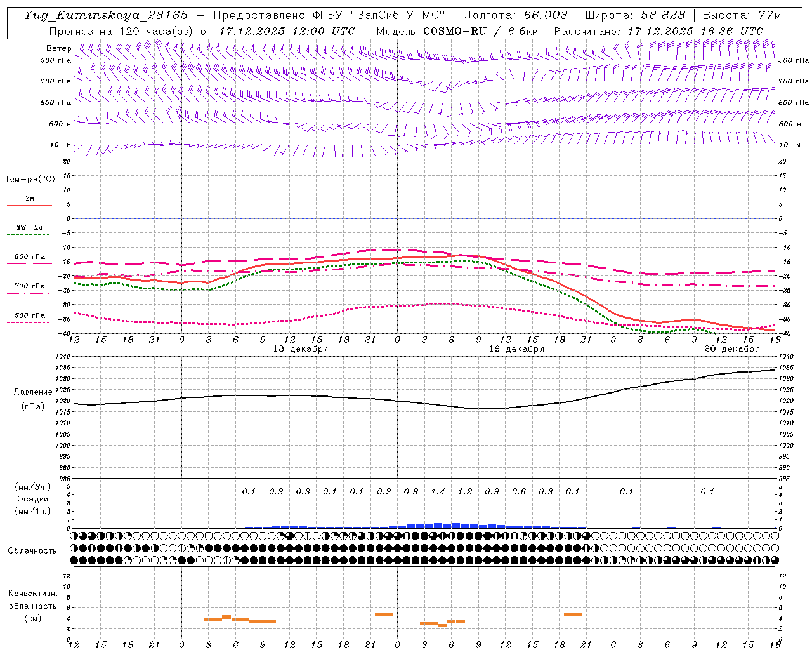Select the forecast start 17.12.2025 12:00 UTC
This screenshot has height=650, width=812.
[x=287, y=31]
